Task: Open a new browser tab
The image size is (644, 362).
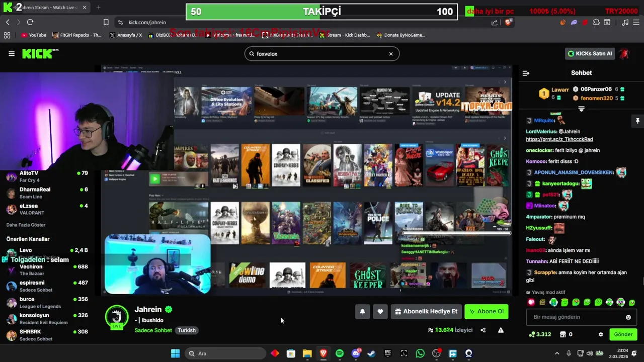Action: click(98, 8)
